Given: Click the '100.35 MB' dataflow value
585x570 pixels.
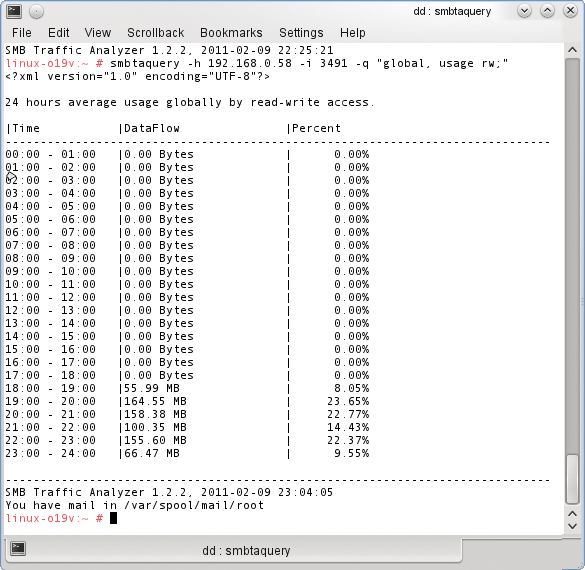Looking at the screenshot, I should click(155, 428).
